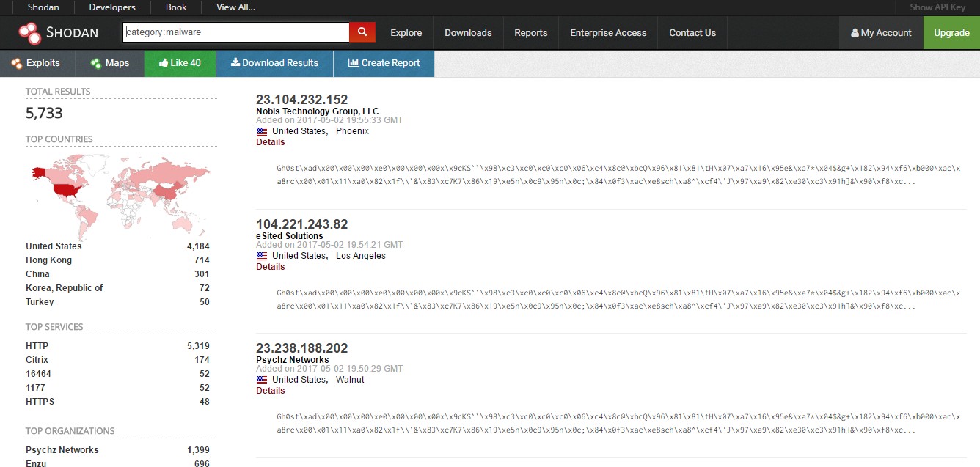Filter by Korea, Republic of
The image size is (980, 467).
click(x=65, y=288)
